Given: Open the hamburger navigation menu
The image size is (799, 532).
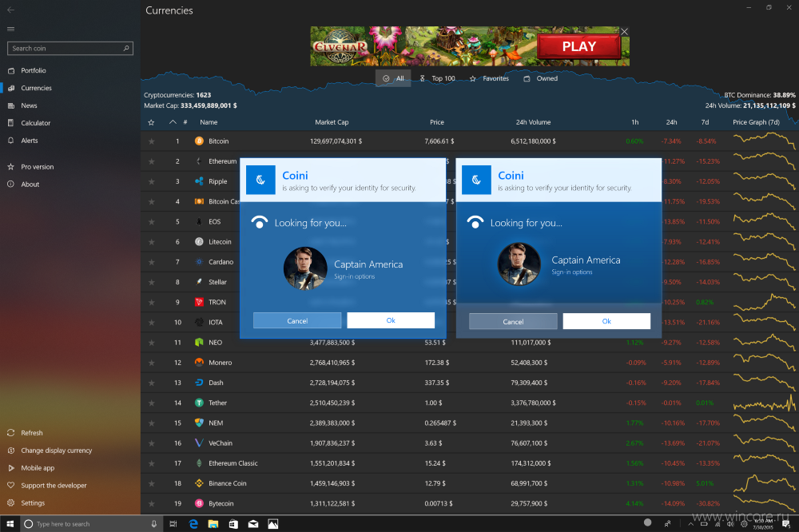Looking at the screenshot, I should click(x=10, y=29).
